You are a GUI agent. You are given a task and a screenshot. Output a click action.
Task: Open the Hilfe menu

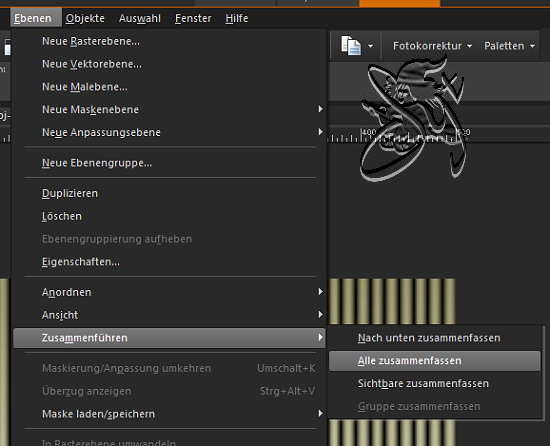click(237, 18)
